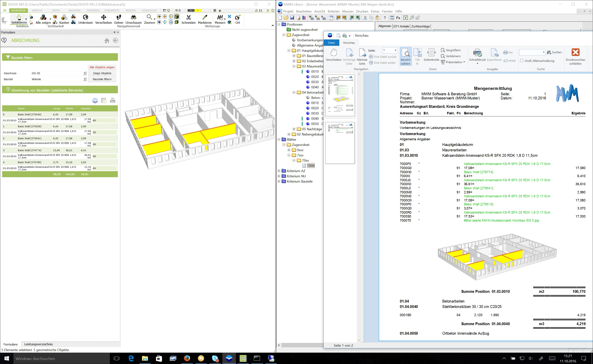Pick the Verschieben pan tool in DESITE
Image resolution: width=593 pixels, height=364 pixels.
pos(104,19)
